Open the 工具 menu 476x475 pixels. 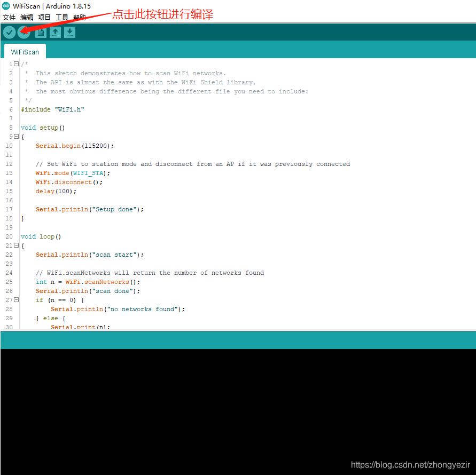tap(61, 17)
